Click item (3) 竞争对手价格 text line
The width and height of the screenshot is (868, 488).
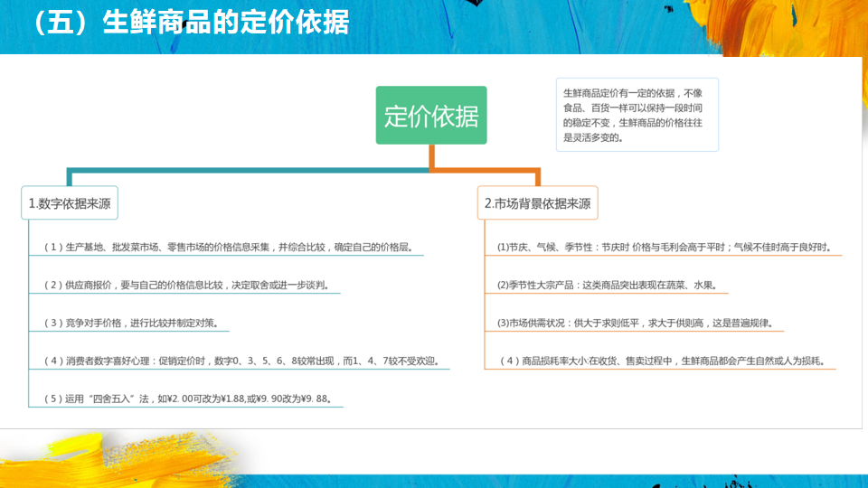pyautogui.click(x=132, y=323)
